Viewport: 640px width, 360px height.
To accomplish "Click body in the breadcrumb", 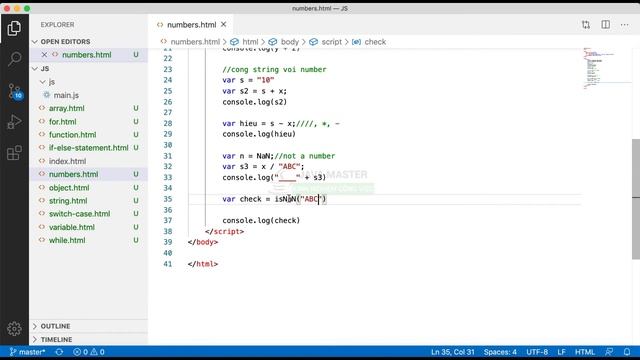I will [x=290, y=42].
